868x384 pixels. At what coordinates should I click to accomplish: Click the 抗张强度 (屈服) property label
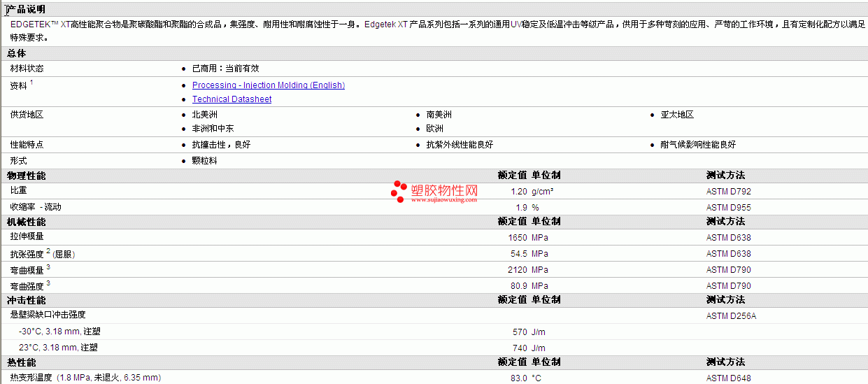tap(43, 253)
